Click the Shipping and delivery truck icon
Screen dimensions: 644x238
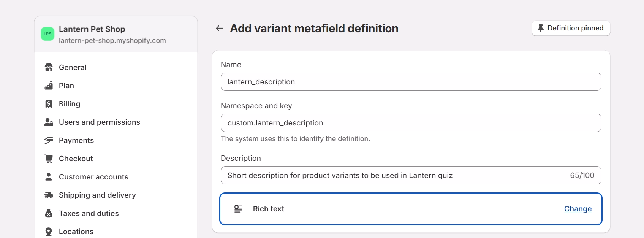tap(49, 195)
